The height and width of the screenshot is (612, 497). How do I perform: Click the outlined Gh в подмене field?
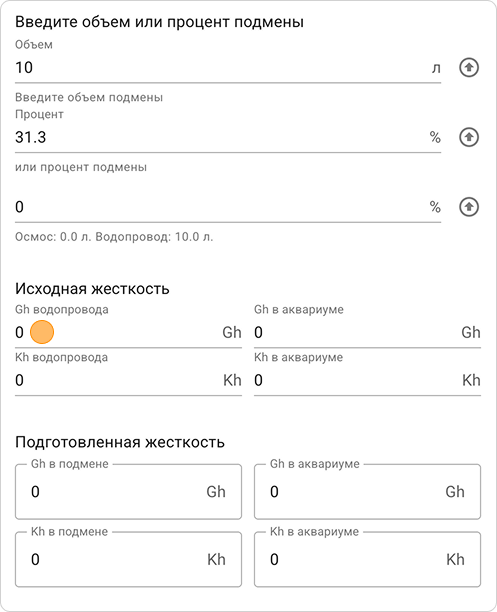tap(128, 491)
